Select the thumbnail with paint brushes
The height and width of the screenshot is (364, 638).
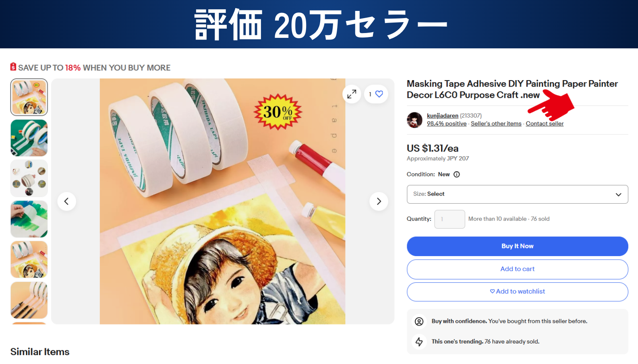(x=29, y=300)
